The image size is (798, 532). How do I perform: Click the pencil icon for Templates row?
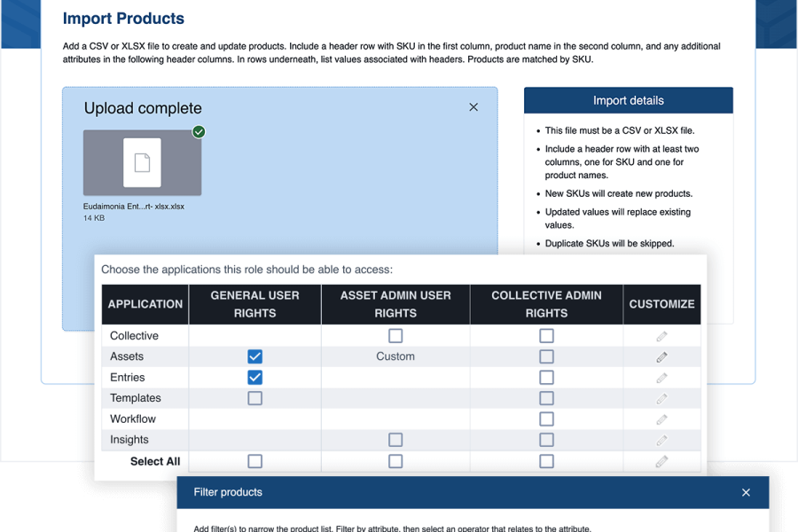point(661,398)
